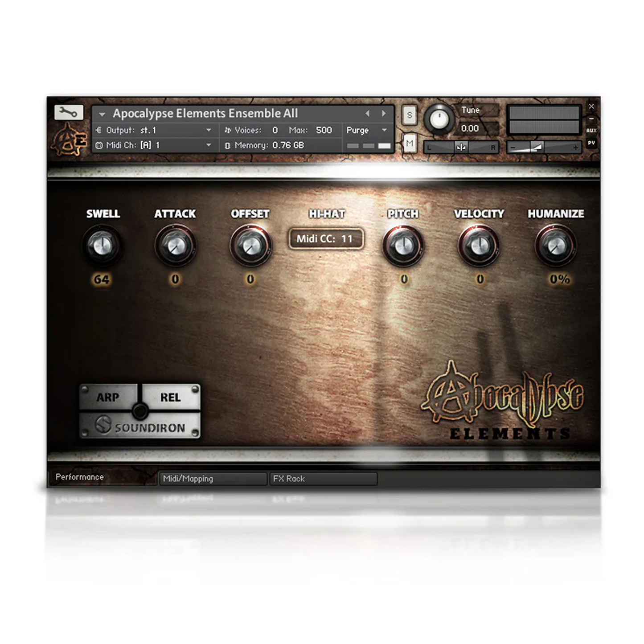644x644 pixels.
Task: Click the Max voices 500 field
Action: [324, 130]
